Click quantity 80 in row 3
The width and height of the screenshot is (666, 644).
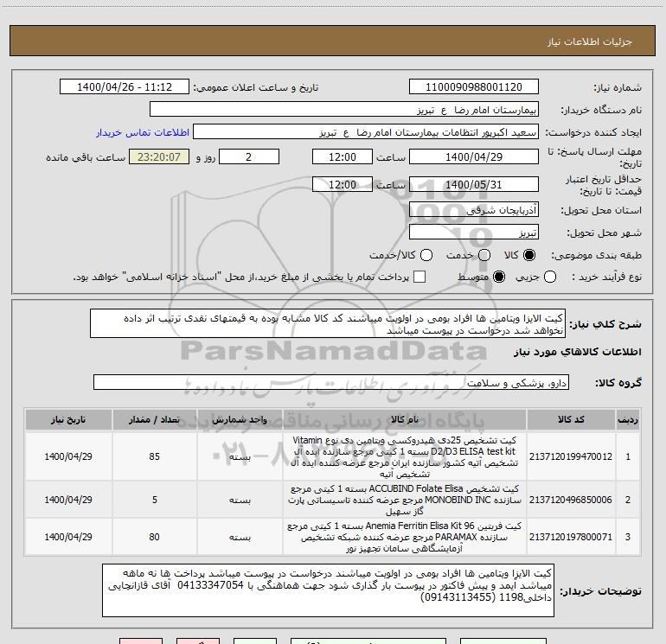(x=155, y=537)
